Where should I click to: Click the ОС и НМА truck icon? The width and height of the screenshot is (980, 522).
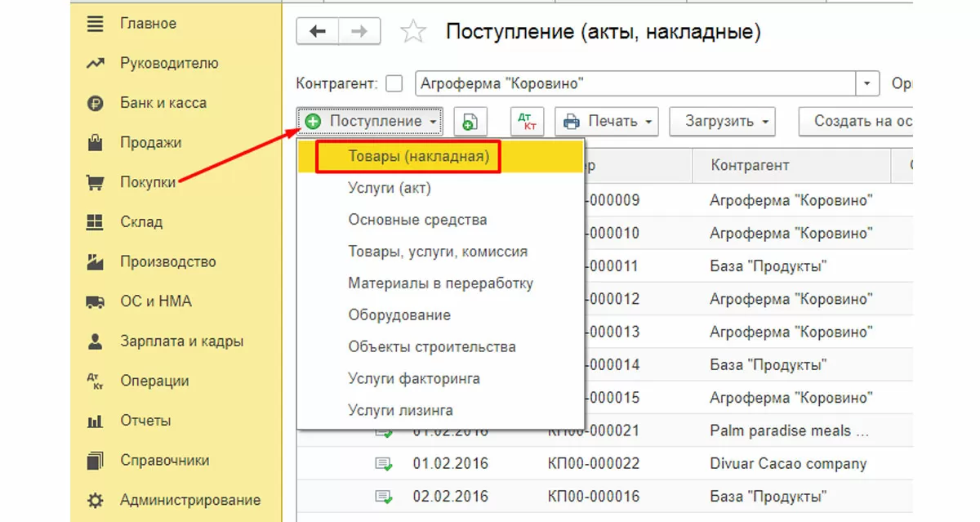coord(96,301)
